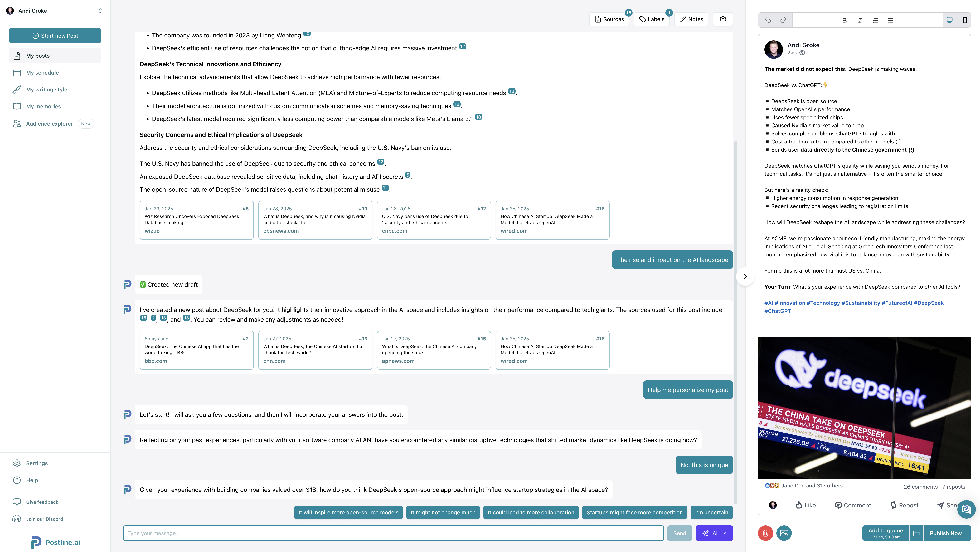This screenshot has width=980, height=552.
Task: Click the Publish Now button
Action: pyautogui.click(x=945, y=533)
